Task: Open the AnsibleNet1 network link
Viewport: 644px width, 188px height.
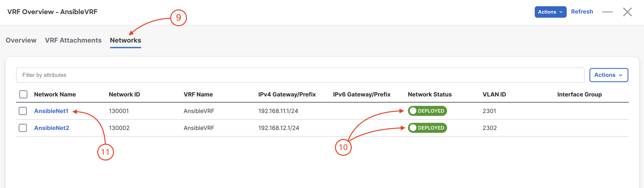Action: [x=51, y=111]
